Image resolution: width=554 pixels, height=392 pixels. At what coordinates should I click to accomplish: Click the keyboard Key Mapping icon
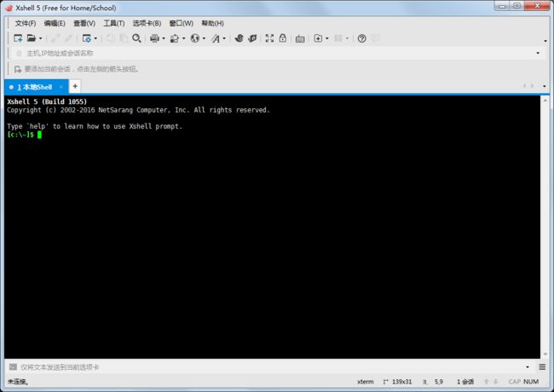pyautogui.click(x=300, y=38)
